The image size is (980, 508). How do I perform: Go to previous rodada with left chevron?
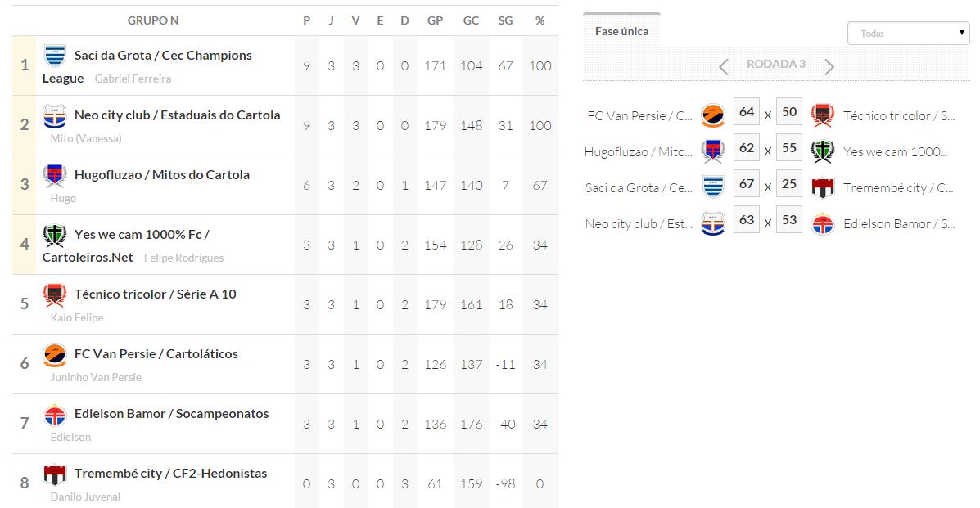pyautogui.click(x=723, y=66)
